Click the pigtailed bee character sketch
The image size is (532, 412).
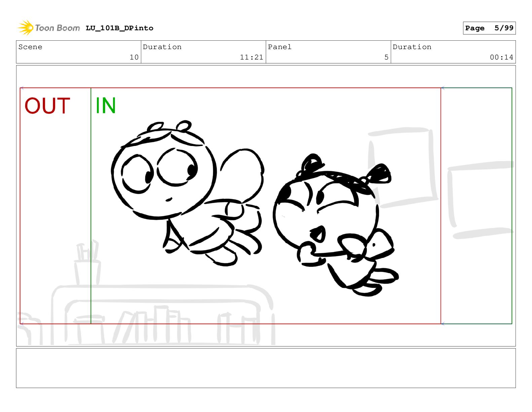(x=336, y=225)
